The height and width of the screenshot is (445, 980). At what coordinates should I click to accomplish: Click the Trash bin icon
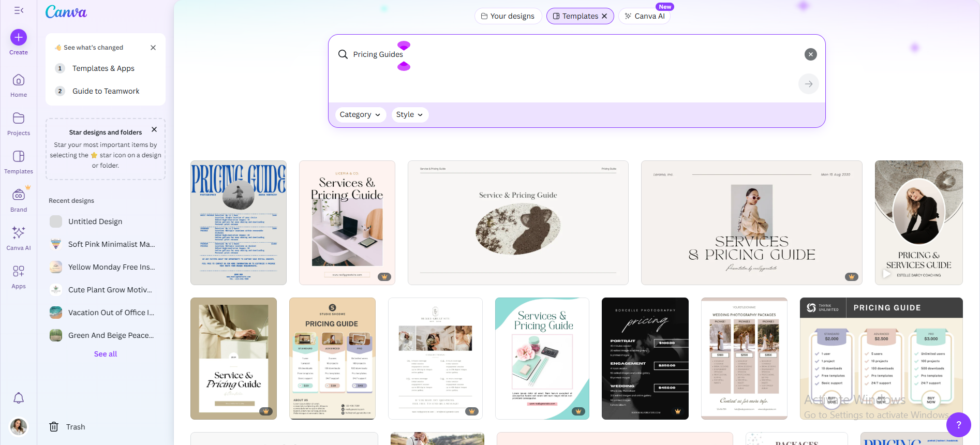click(x=54, y=427)
